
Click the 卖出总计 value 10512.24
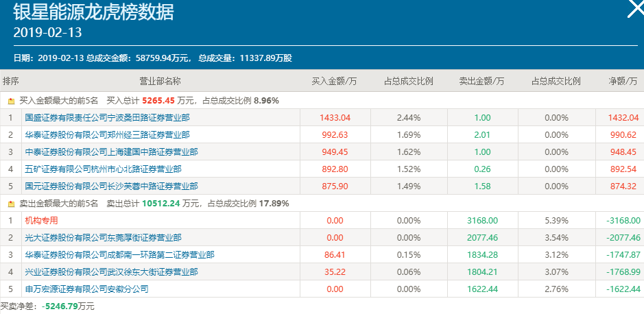pos(161,204)
